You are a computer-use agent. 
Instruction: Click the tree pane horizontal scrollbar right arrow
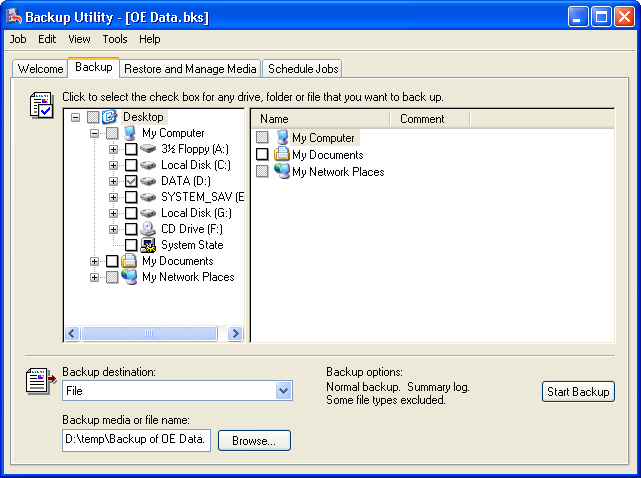pyautogui.click(x=236, y=334)
